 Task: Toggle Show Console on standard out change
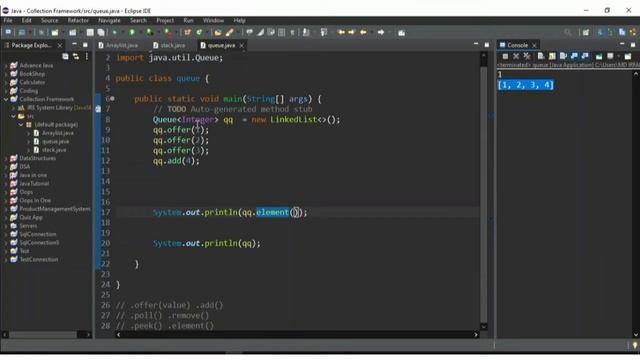(x=574, y=56)
